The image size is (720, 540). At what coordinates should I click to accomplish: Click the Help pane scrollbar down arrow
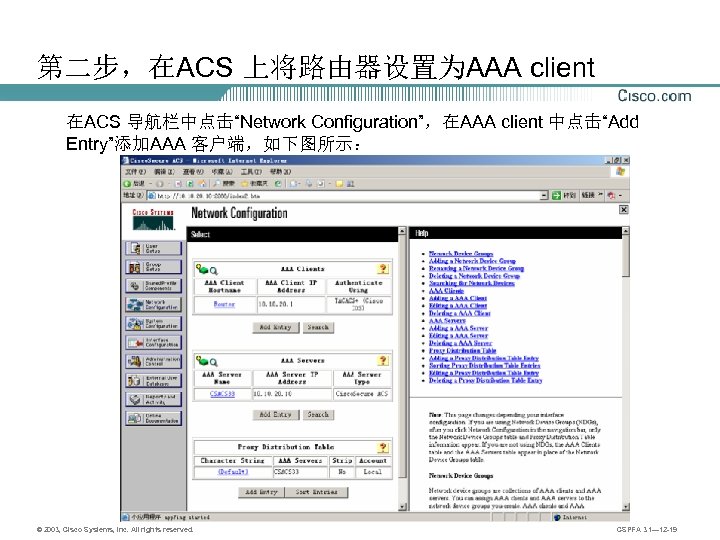(x=625, y=506)
